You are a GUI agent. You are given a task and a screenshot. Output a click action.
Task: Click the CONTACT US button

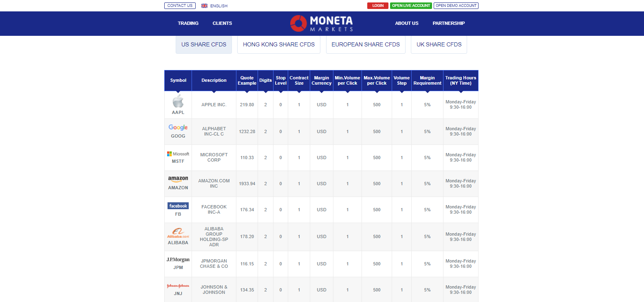coord(180,6)
